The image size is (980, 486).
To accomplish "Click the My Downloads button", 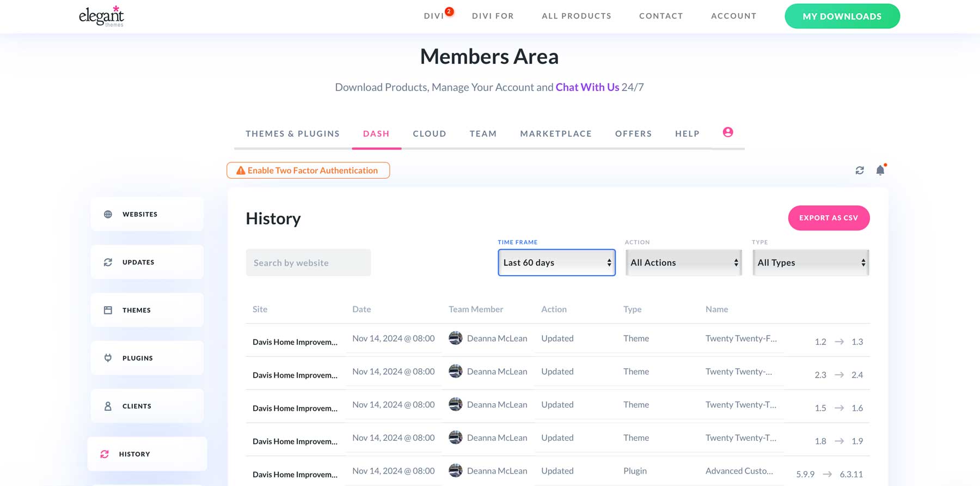I will click(x=842, y=16).
